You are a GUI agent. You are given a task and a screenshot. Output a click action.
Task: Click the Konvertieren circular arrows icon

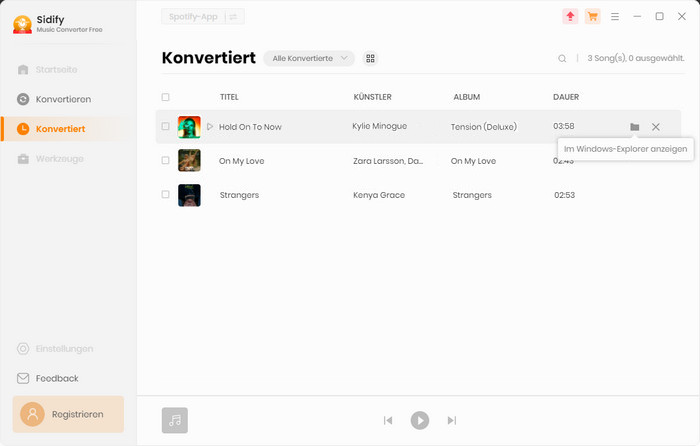click(23, 99)
